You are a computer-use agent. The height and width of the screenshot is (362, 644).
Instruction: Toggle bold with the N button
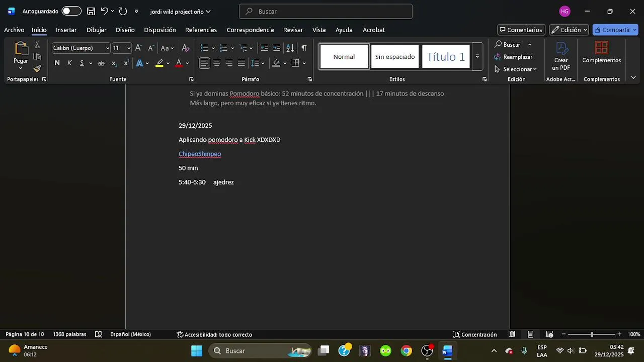(x=57, y=63)
